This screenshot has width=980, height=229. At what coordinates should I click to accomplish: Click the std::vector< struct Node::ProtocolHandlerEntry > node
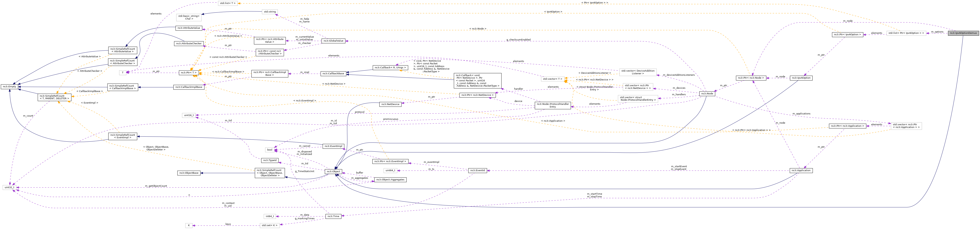click(x=638, y=99)
